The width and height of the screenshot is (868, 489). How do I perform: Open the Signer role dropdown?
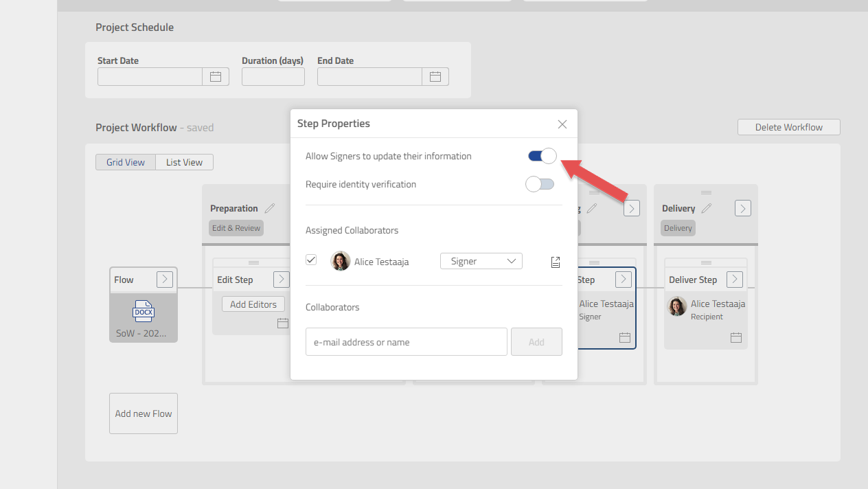481,261
